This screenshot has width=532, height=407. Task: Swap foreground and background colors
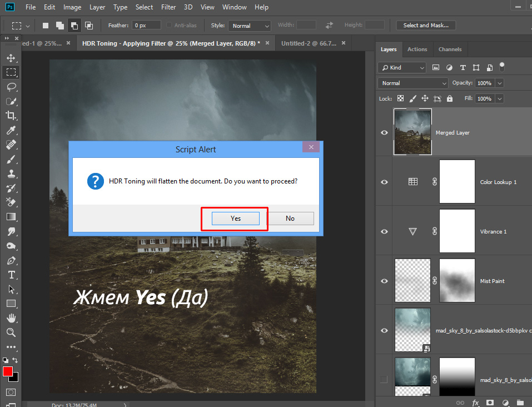coord(15,360)
